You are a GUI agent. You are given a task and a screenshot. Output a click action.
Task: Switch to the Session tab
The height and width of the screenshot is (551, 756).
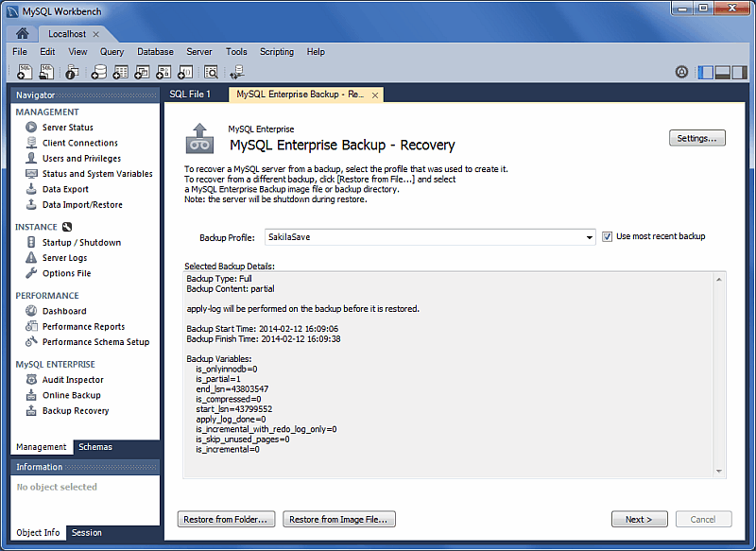click(x=87, y=533)
